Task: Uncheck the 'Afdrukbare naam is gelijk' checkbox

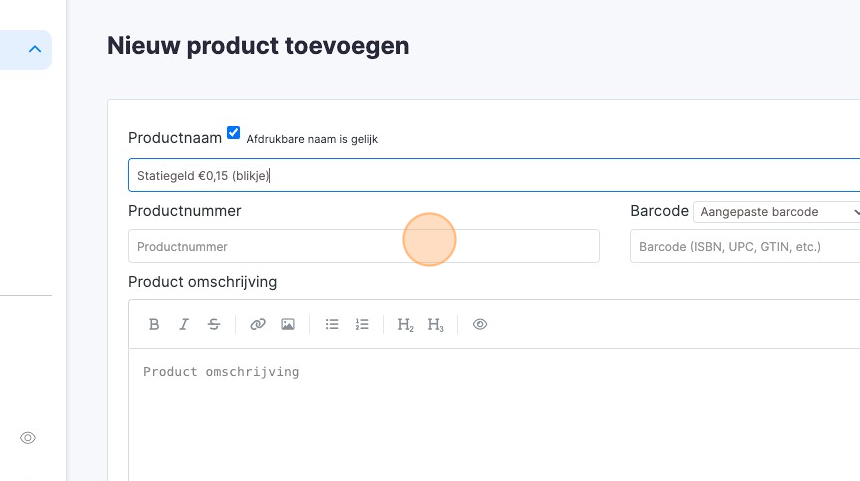Action: (x=234, y=132)
